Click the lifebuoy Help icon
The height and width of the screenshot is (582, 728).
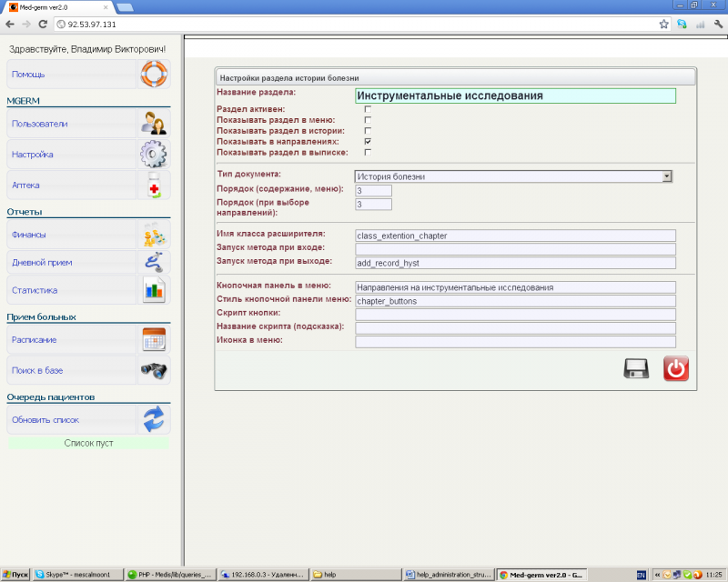[154, 74]
